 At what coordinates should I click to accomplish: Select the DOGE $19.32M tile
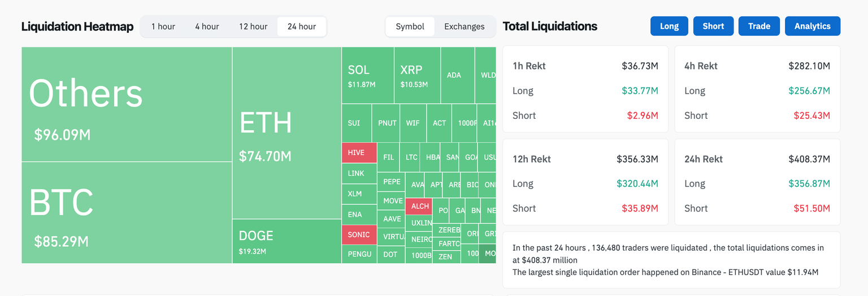[x=287, y=242]
